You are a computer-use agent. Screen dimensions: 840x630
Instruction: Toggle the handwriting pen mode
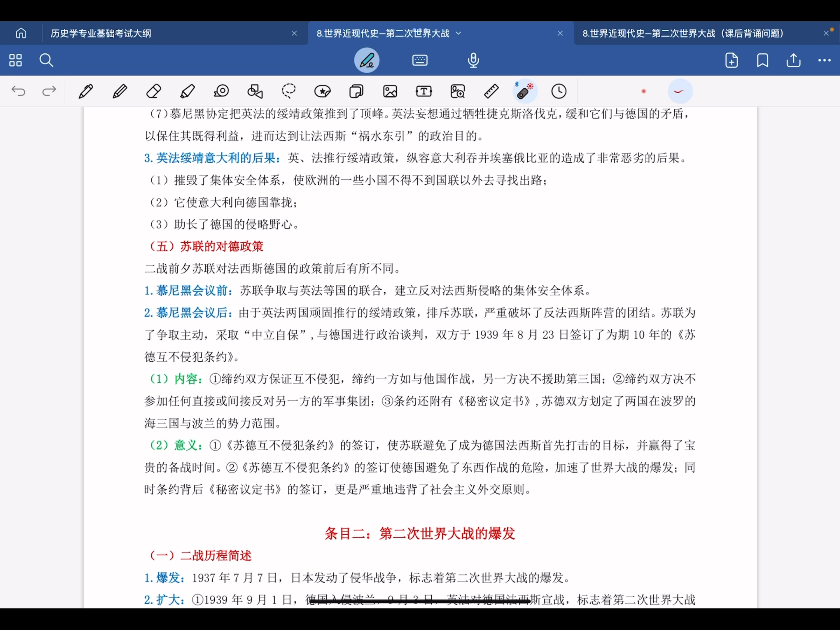point(367,60)
